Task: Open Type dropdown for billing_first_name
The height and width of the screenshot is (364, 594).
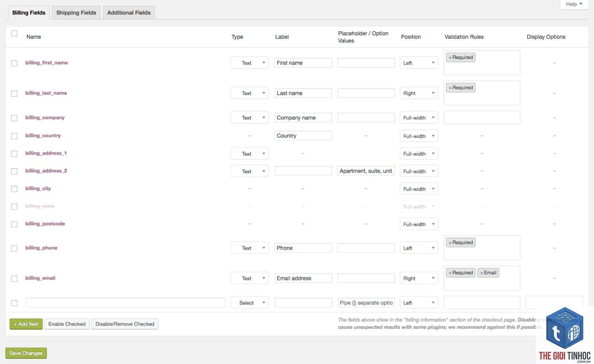Action: tap(249, 63)
